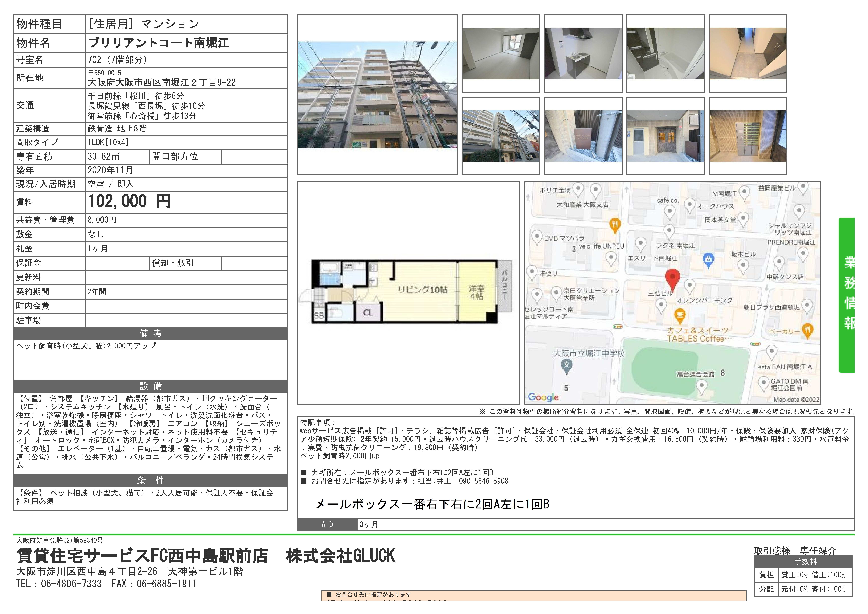
Task: Click the 共益費 value 8,000円
Action: (x=102, y=220)
